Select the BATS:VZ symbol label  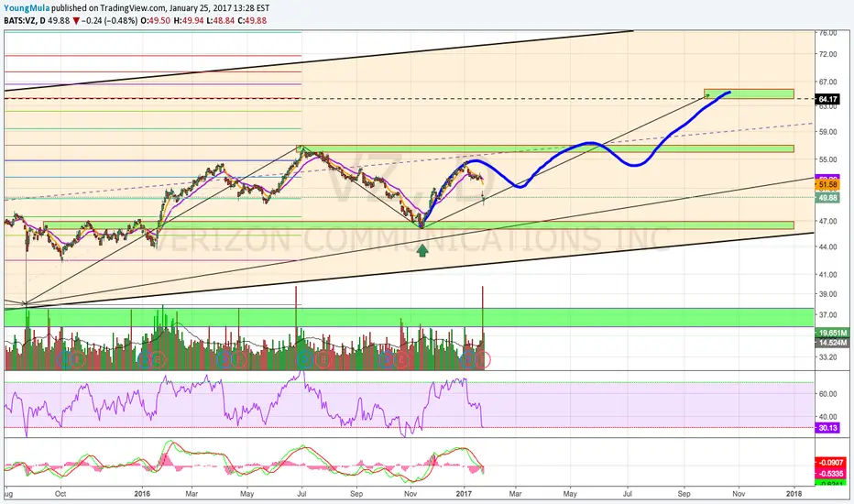(x=19, y=21)
